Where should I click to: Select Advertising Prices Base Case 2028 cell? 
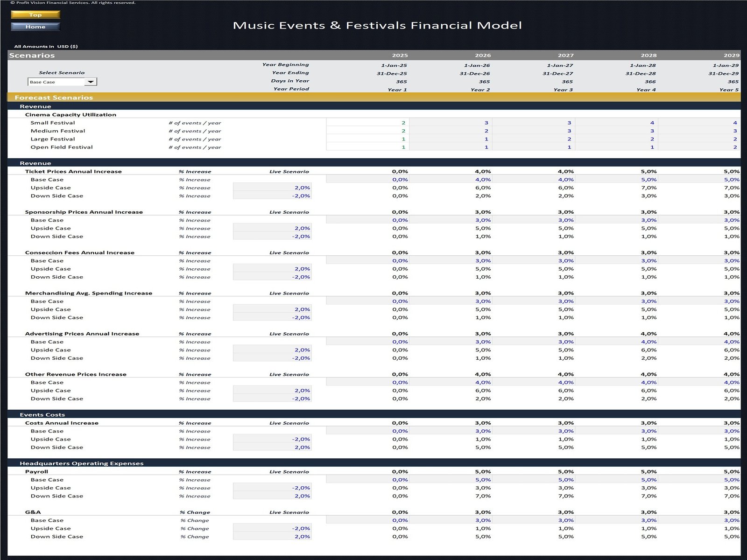click(616, 342)
